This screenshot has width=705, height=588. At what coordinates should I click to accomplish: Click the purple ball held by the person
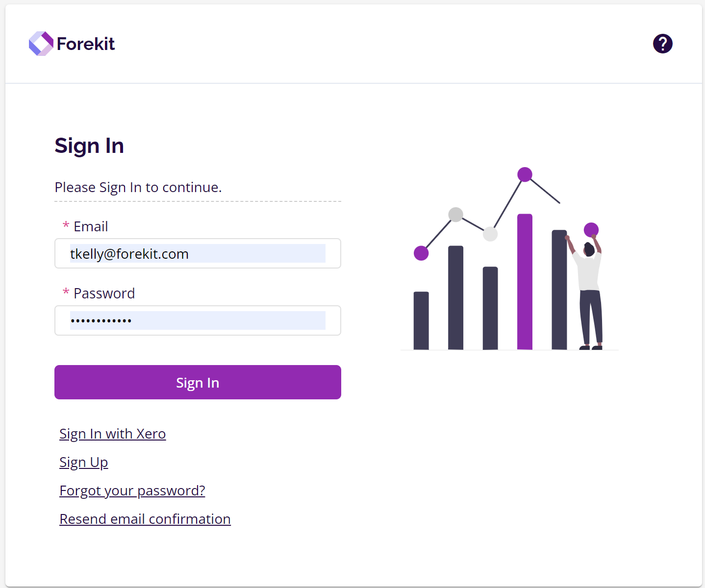coord(591,229)
